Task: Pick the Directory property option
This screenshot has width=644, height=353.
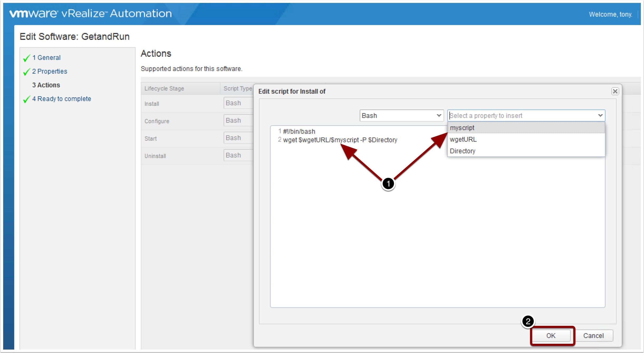Action: tap(462, 151)
